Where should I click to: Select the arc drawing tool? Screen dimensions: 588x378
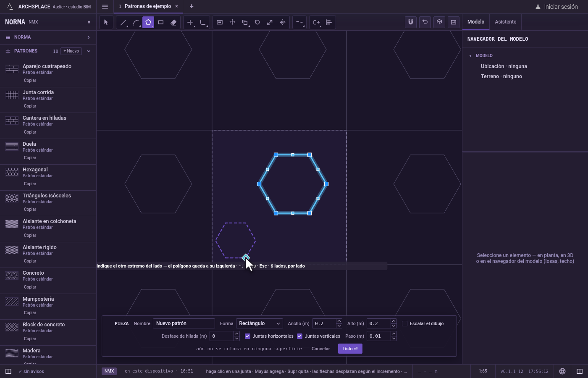click(x=136, y=22)
